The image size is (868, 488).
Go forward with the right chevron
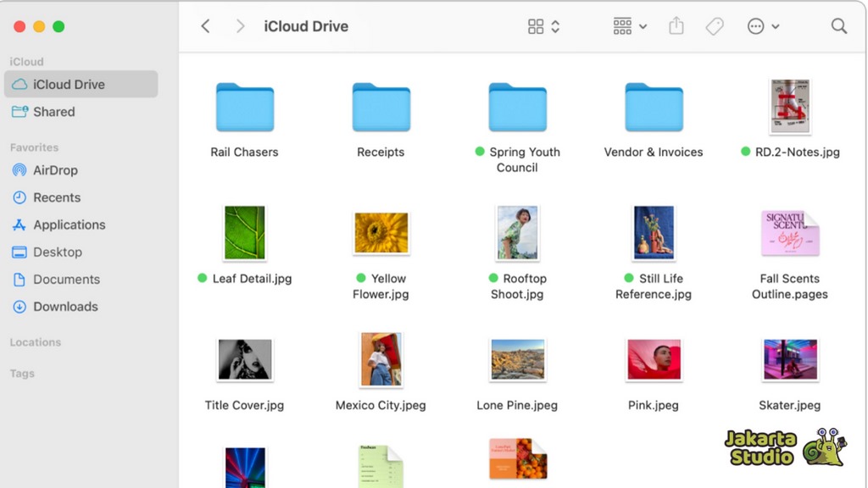pyautogui.click(x=240, y=26)
